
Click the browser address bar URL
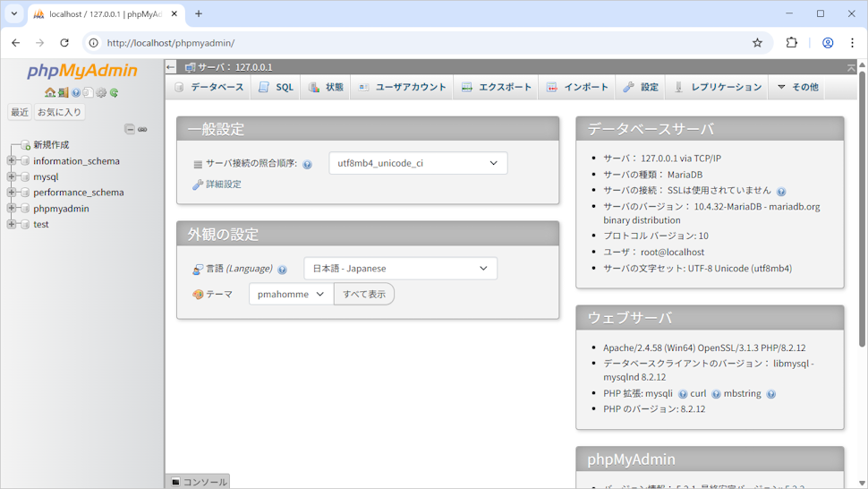[171, 43]
